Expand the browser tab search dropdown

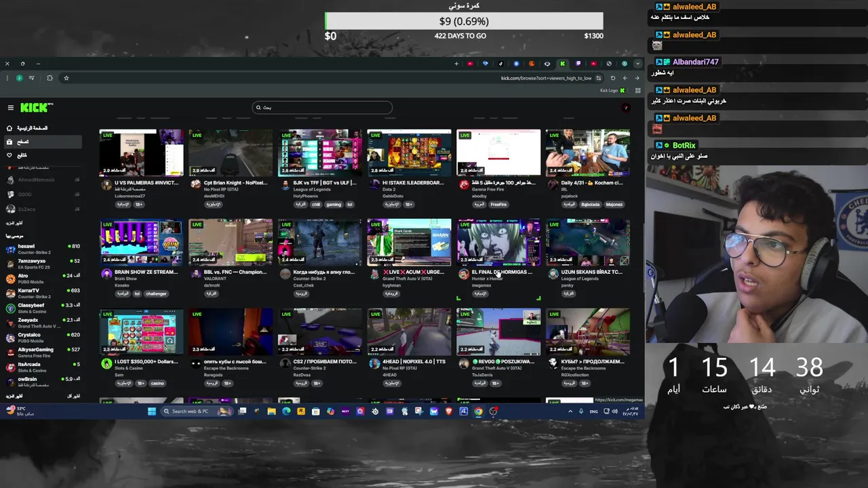pyautogui.click(x=637, y=64)
